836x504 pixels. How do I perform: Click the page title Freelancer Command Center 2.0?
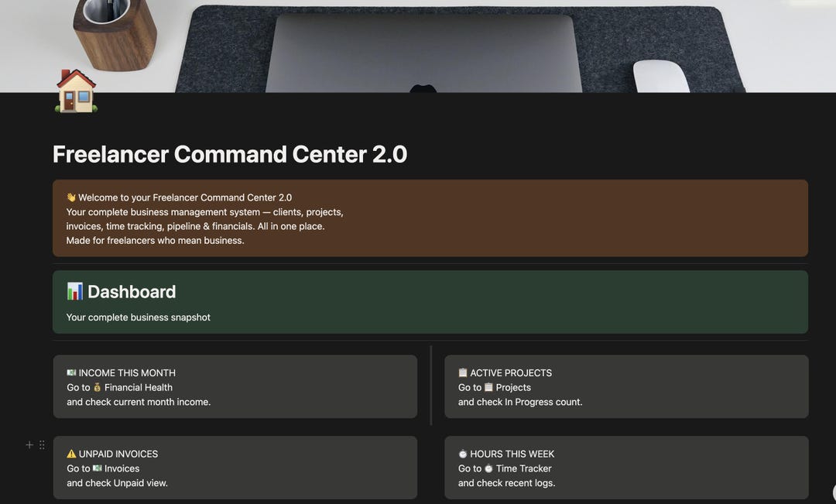[230, 154]
